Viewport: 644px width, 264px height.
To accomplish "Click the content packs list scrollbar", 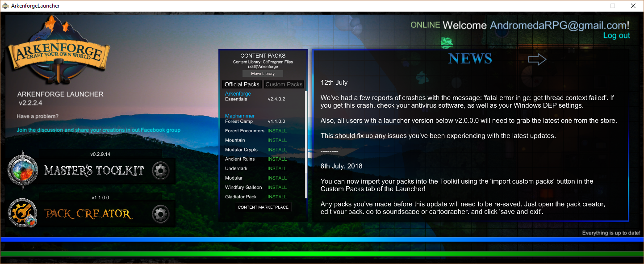I will click(x=306, y=143).
